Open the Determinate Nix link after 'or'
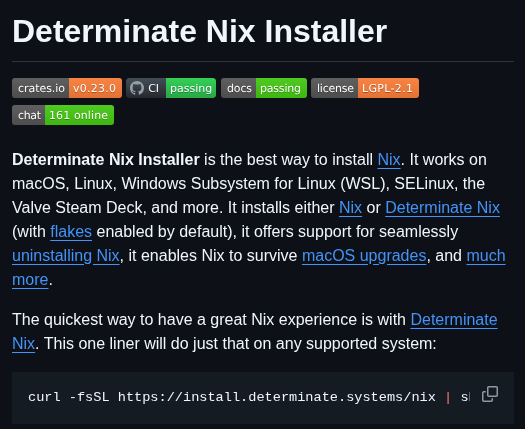The image size is (525, 429). click(x=442, y=208)
